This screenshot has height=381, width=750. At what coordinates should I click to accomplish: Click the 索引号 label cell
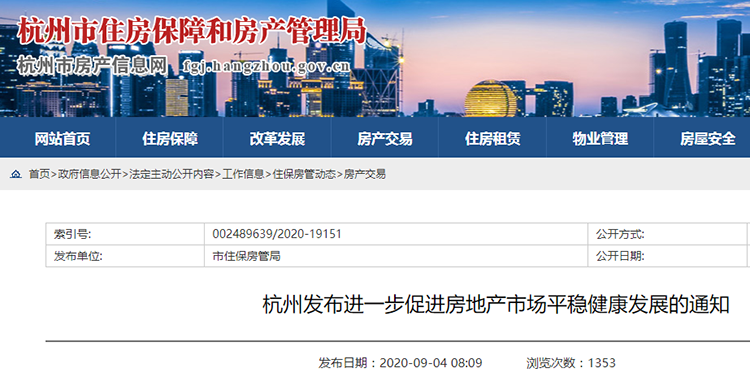click(125, 234)
